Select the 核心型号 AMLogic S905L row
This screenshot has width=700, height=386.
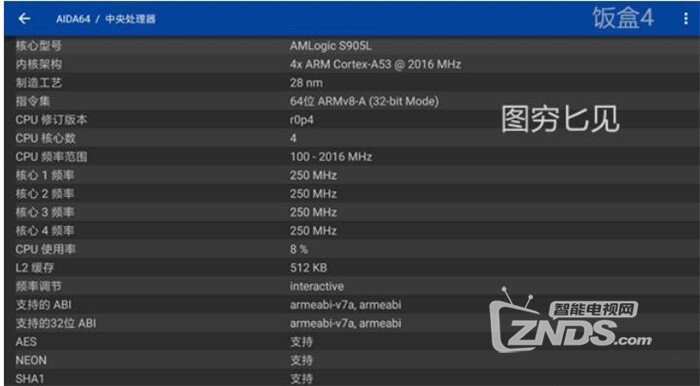tap(352, 46)
